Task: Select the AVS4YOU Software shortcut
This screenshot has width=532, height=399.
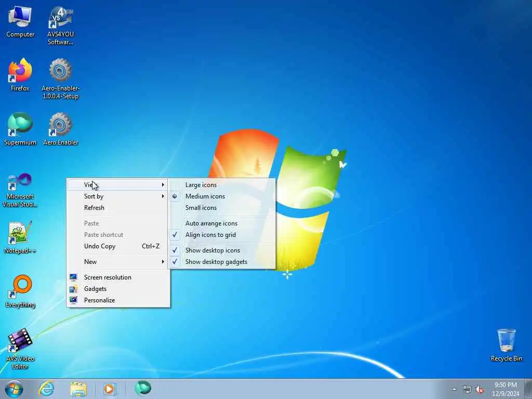Action: tap(60, 26)
